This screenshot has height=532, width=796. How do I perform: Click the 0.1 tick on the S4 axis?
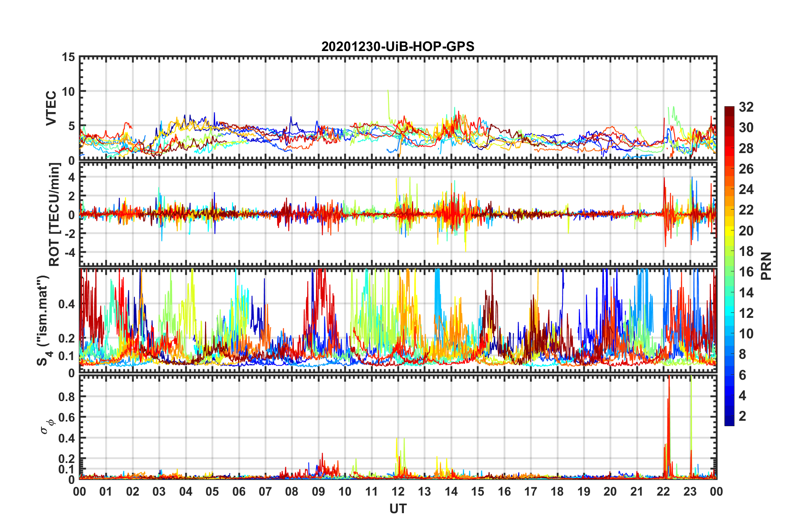coord(67,356)
